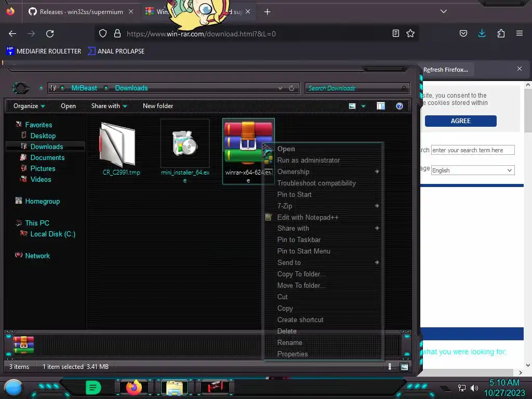Toggle the preview pane icon
The height and width of the screenshot is (399, 532).
point(381,106)
